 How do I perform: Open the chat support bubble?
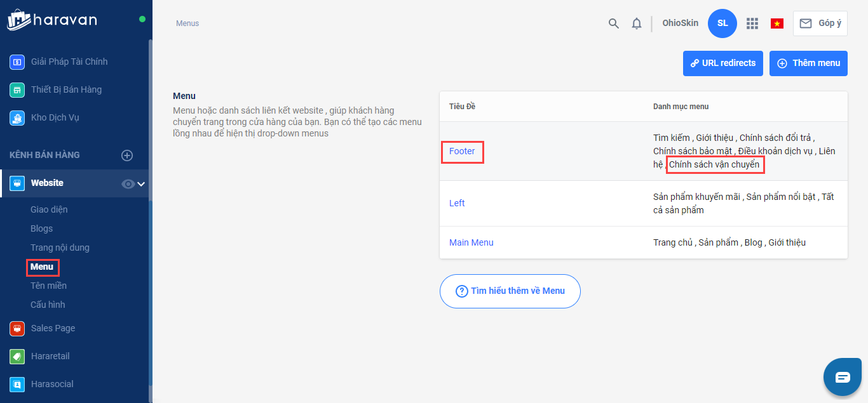[842, 377]
